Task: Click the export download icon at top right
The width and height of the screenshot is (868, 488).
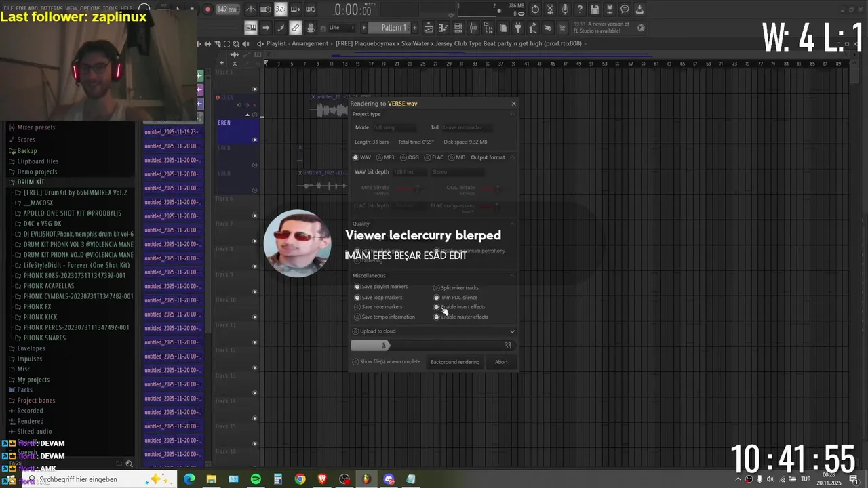Action: point(639,9)
